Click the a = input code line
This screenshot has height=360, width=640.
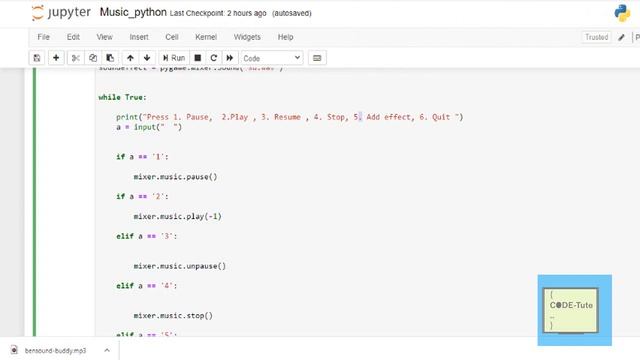[149, 127]
